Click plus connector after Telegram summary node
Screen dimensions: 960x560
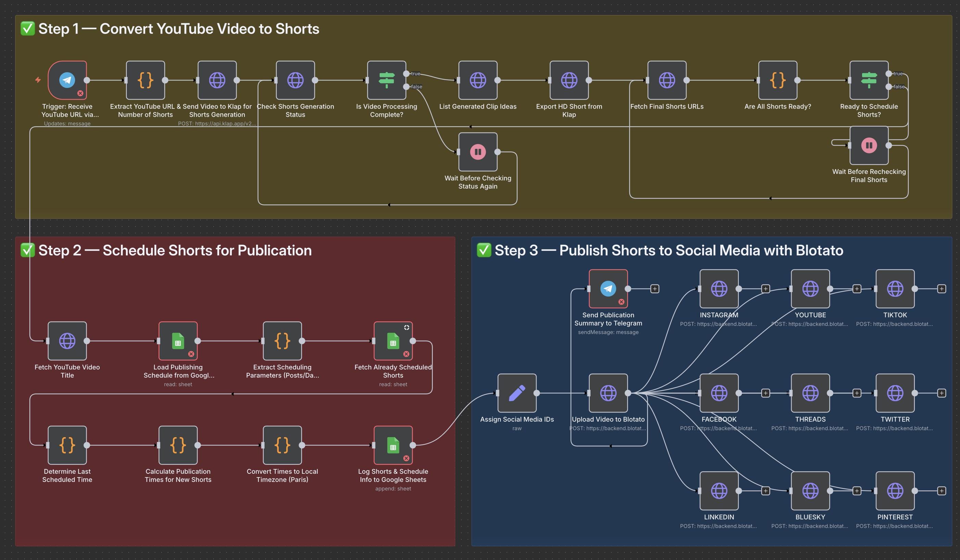click(655, 289)
